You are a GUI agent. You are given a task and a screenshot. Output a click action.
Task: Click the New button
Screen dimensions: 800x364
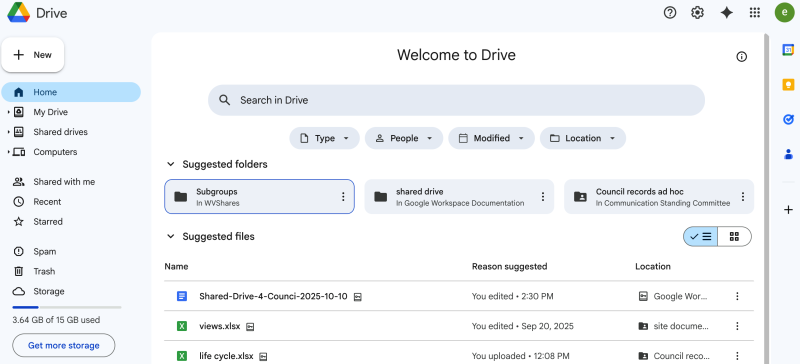(x=33, y=55)
